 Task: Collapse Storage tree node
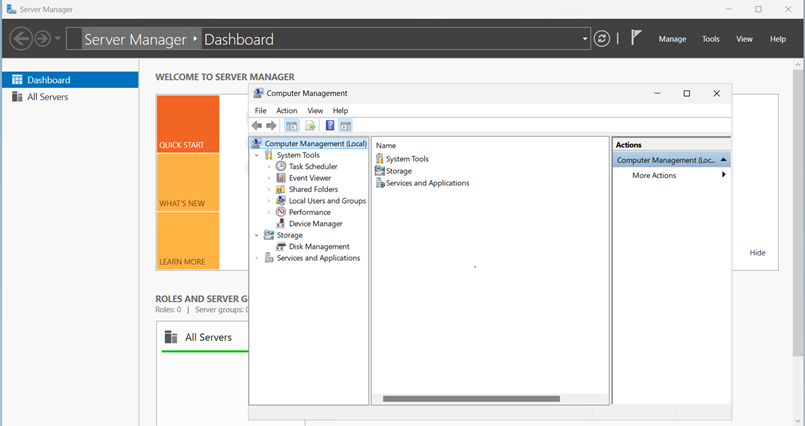click(x=257, y=235)
